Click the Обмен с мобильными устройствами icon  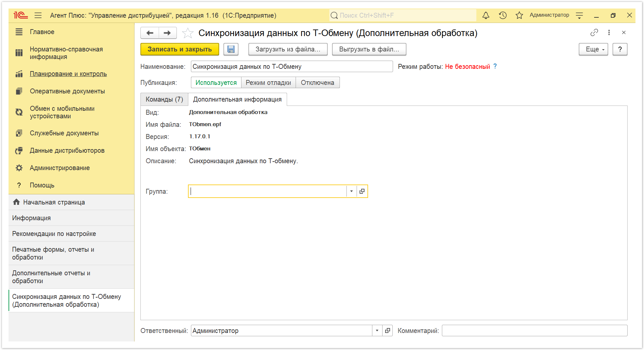click(x=19, y=112)
